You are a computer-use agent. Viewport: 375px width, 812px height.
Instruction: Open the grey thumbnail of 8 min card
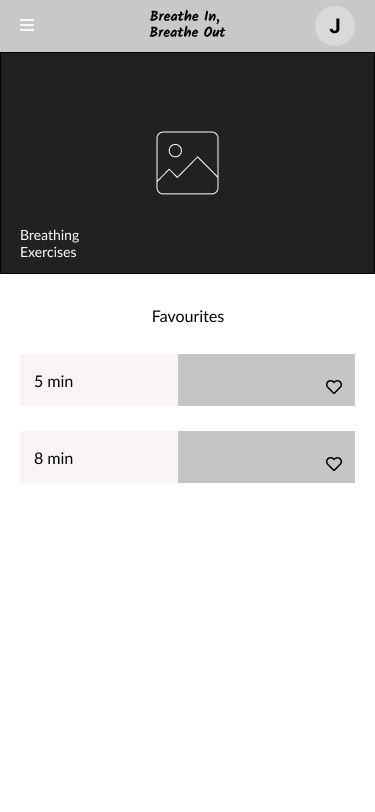click(266, 457)
